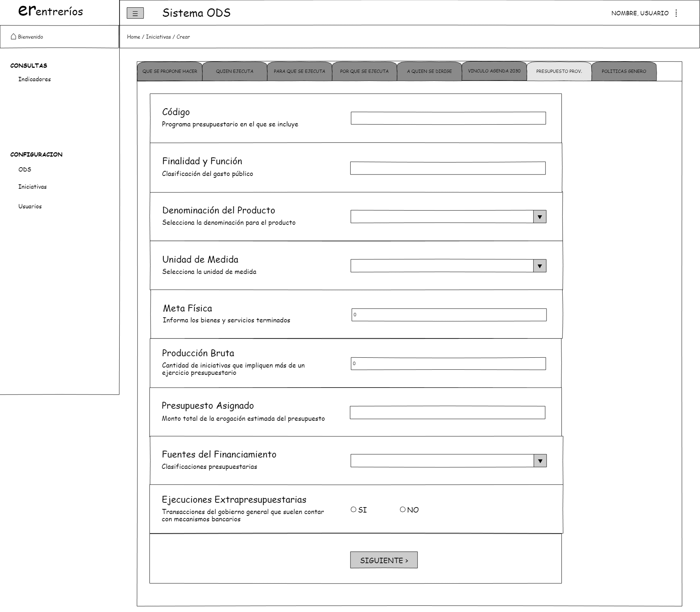700x612 pixels.
Task: Click the entrerios logo
Action: (x=51, y=11)
